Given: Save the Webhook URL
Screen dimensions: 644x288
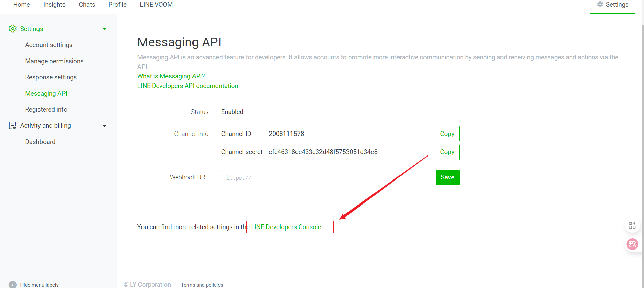Looking at the screenshot, I should coord(447,177).
